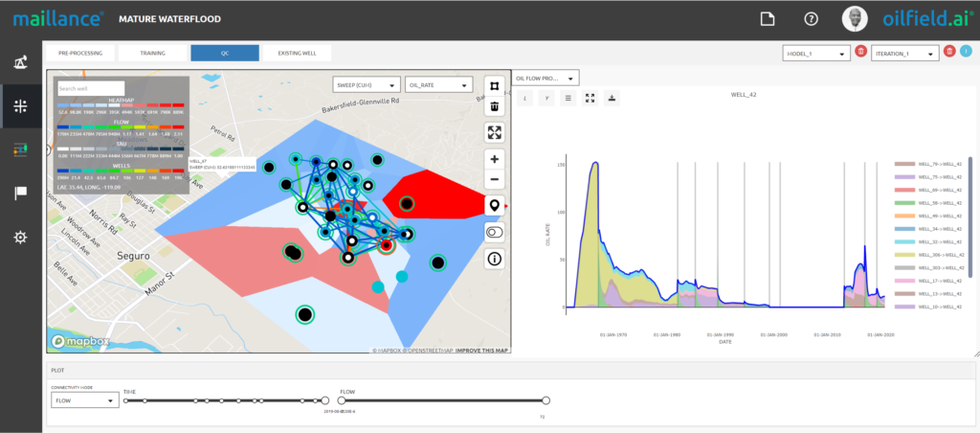Open the OIL FLOW PRO... chart dropdown
The image size is (980, 433).
click(546, 79)
